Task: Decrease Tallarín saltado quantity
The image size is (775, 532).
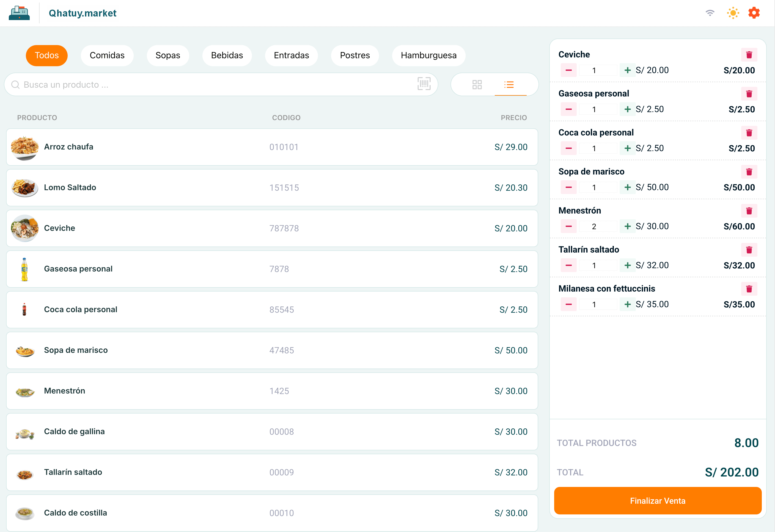Action: pyautogui.click(x=568, y=265)
